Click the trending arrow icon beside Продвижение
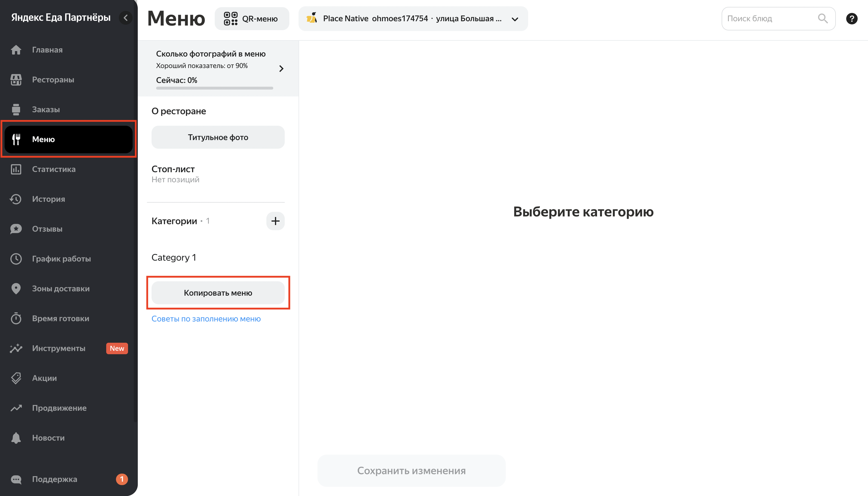The width and height of the screenshot is (868, 496). [x=16, y=408]
